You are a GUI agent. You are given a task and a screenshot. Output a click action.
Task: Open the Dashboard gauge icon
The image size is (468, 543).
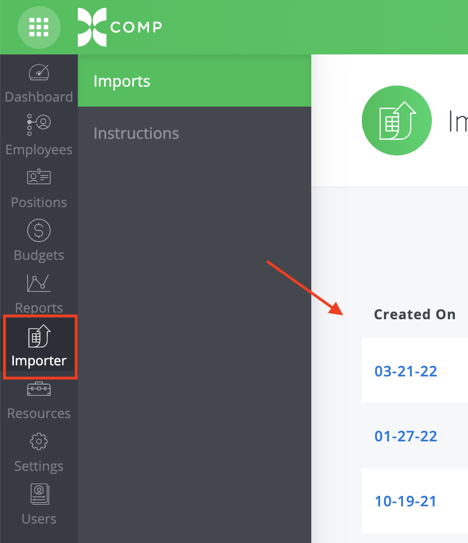point(39,72)
